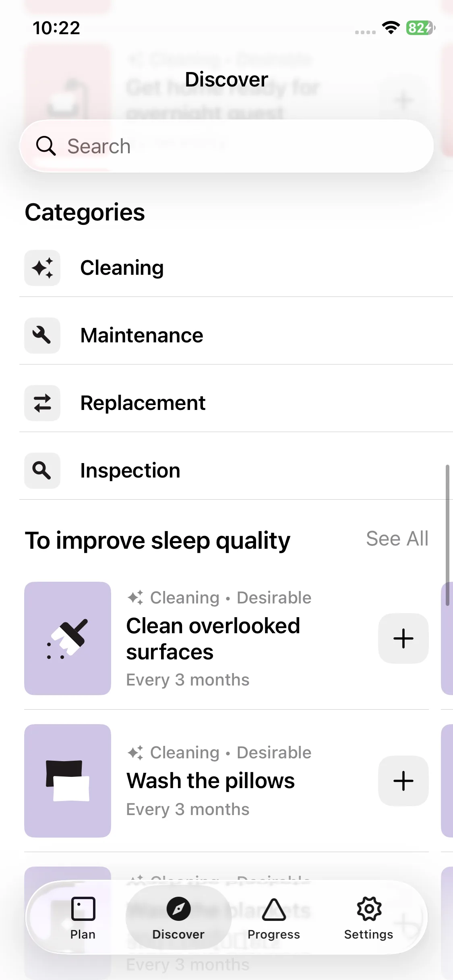Image resolution: width=453 pixels, height=980 pixels.
Task: Tap the magnifying glass in search bar
Action: click(46, 146)
